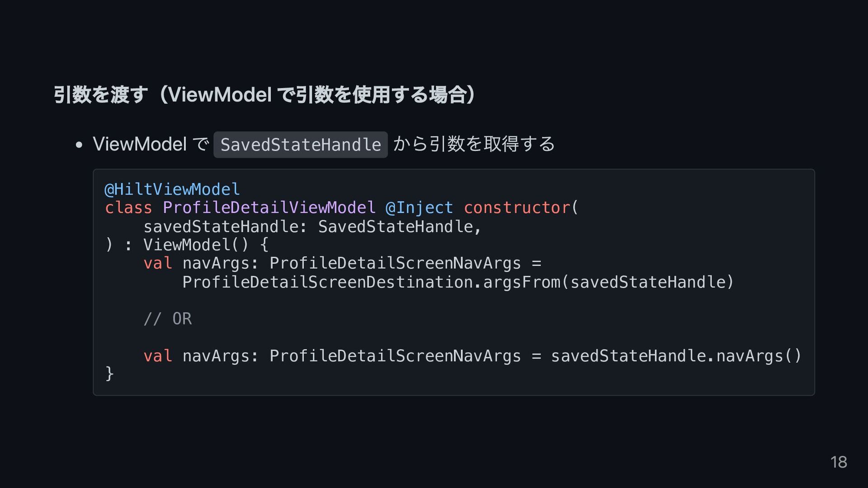This screenshot has height=488, width=868.
Task: Click the savedStateHandle parameter line
Action: (312, 226)
